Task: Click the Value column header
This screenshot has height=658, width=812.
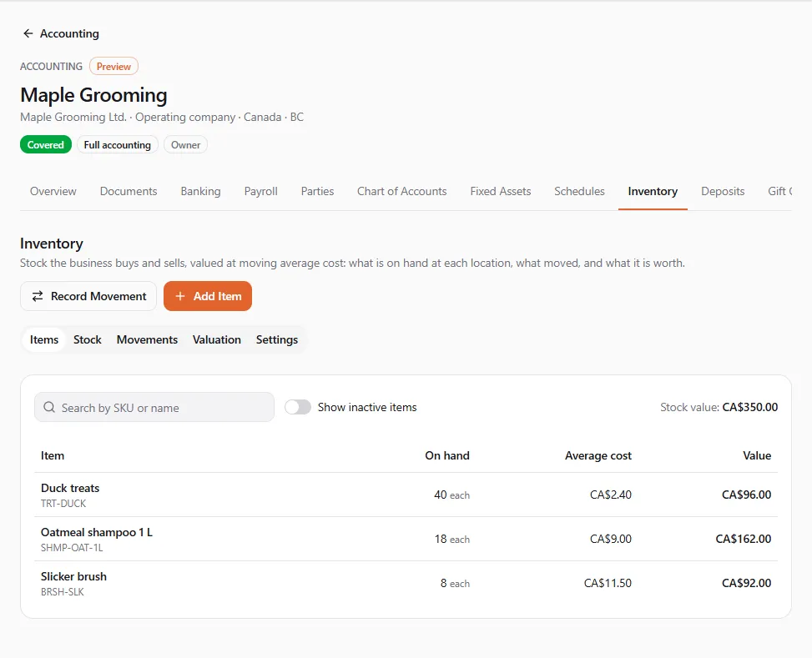Action: (757, 455)
